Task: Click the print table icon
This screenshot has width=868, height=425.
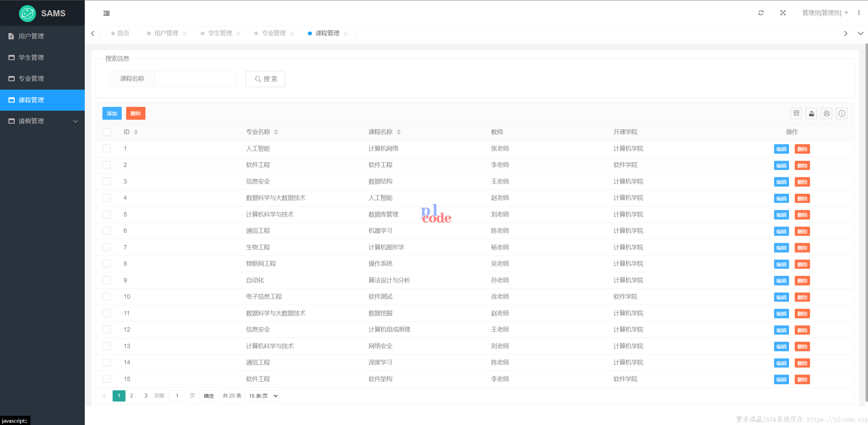Action: 827,113
